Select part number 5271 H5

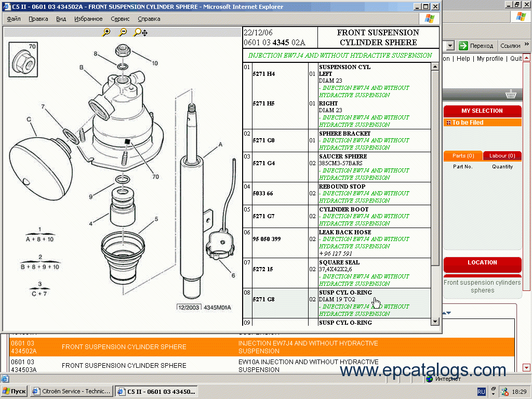[x=263, y=103]
